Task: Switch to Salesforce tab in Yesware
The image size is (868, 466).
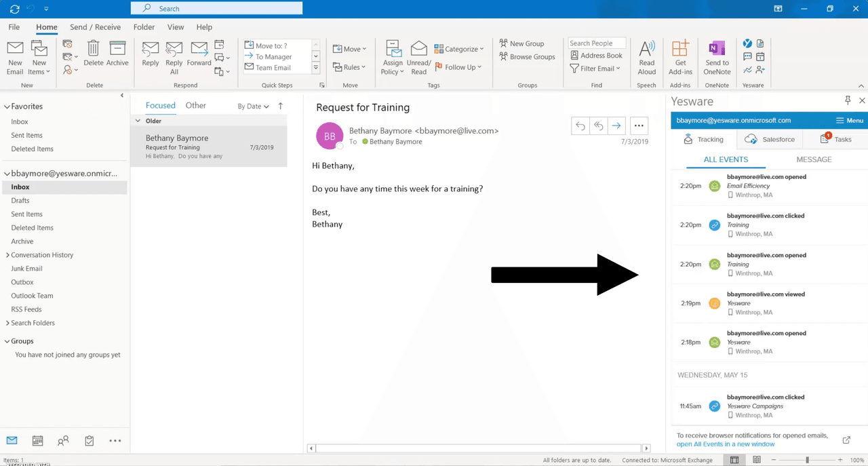Action: [770, 139]
